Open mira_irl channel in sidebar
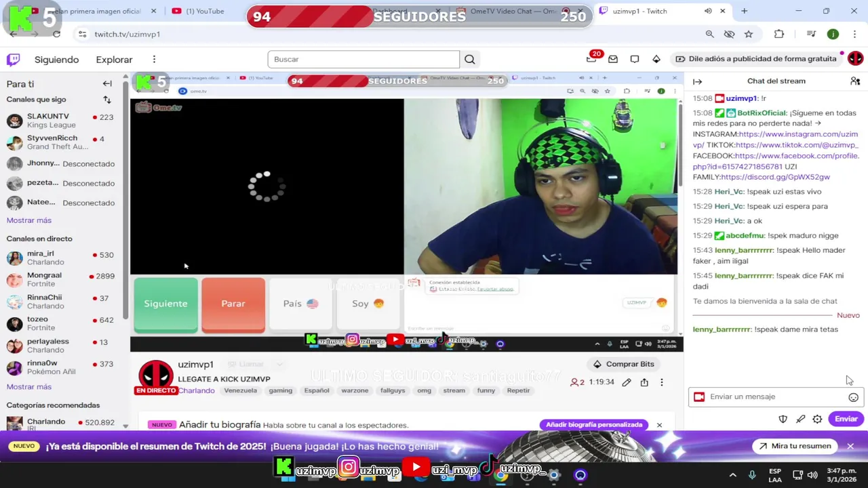The height and width of the screenshot is (488, 868). tap(62, 258)
